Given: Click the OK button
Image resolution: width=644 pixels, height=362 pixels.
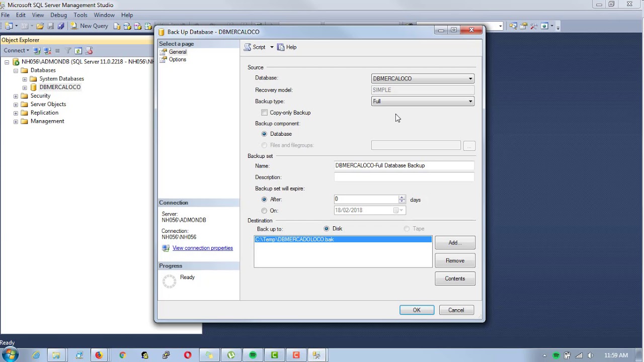Looking at the screenshot, I should tap(417, 310).
